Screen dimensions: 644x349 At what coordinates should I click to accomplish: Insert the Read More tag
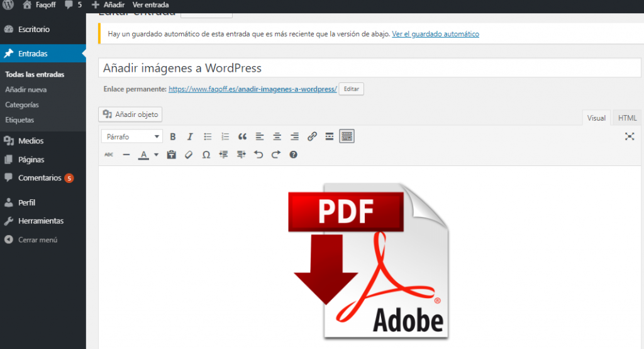[x=330, y=136]
